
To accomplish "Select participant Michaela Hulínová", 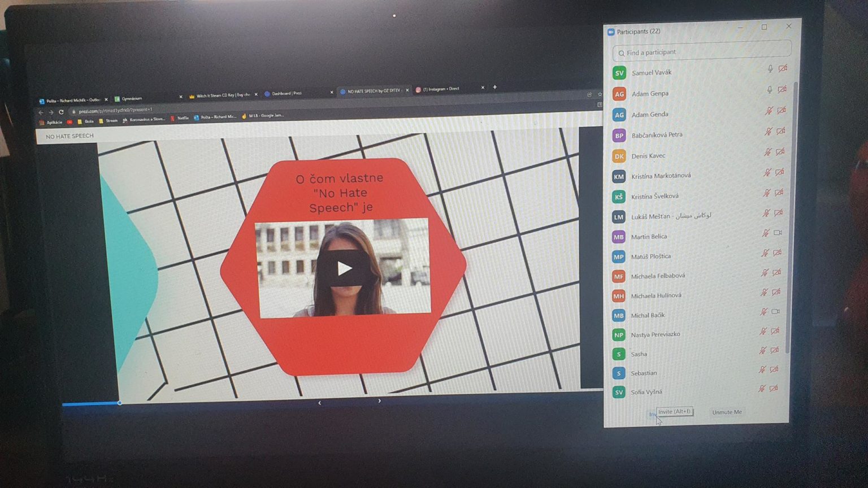I will [697, 295].
